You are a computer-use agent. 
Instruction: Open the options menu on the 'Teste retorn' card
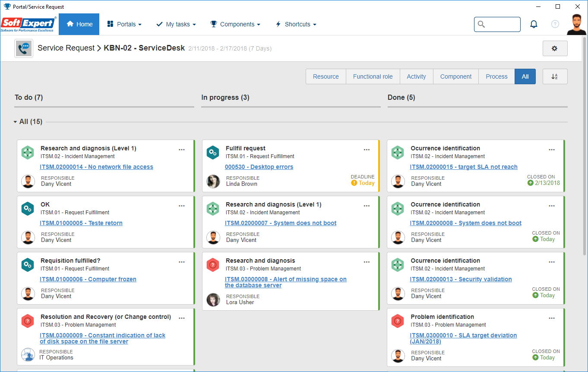pyautogui.click(x=182, y=206)
